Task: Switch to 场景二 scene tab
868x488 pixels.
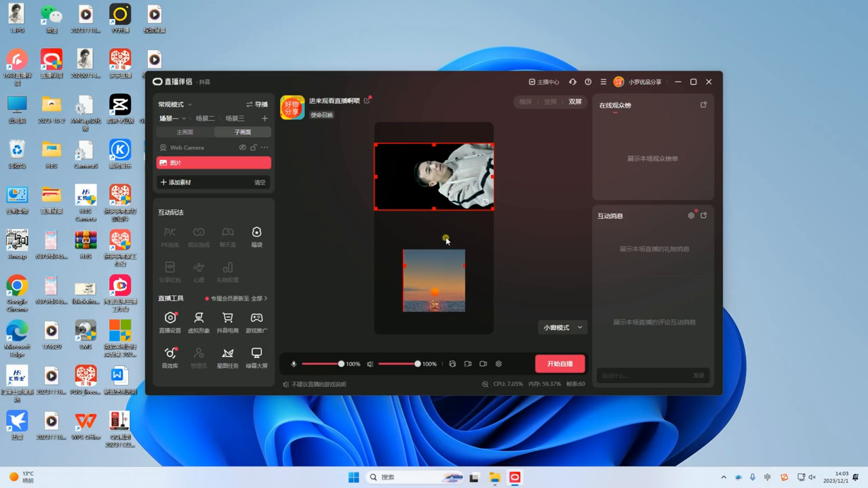Action: [205, 119]
